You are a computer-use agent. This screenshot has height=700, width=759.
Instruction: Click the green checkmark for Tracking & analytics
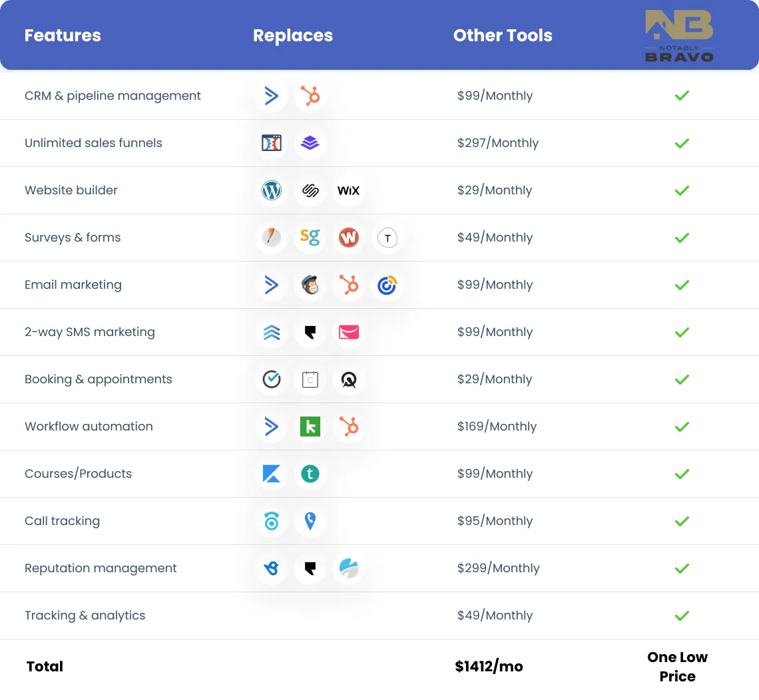pos(681,615)
